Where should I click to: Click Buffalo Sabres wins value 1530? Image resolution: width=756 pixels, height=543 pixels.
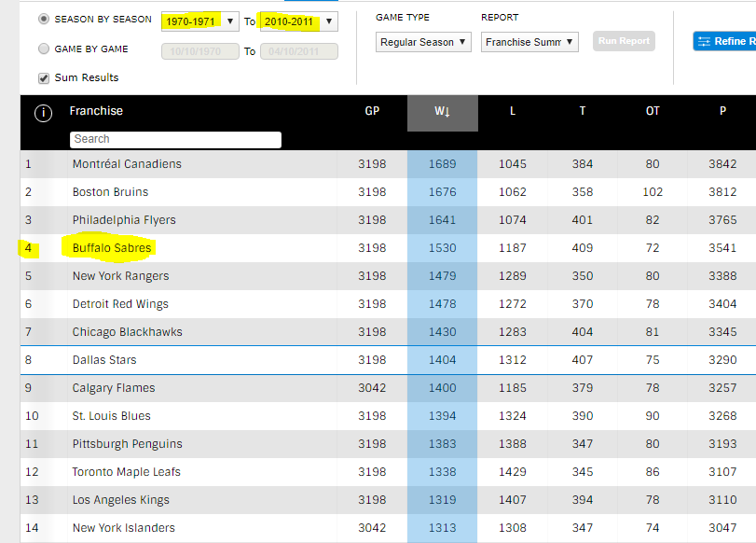point(443,248)
